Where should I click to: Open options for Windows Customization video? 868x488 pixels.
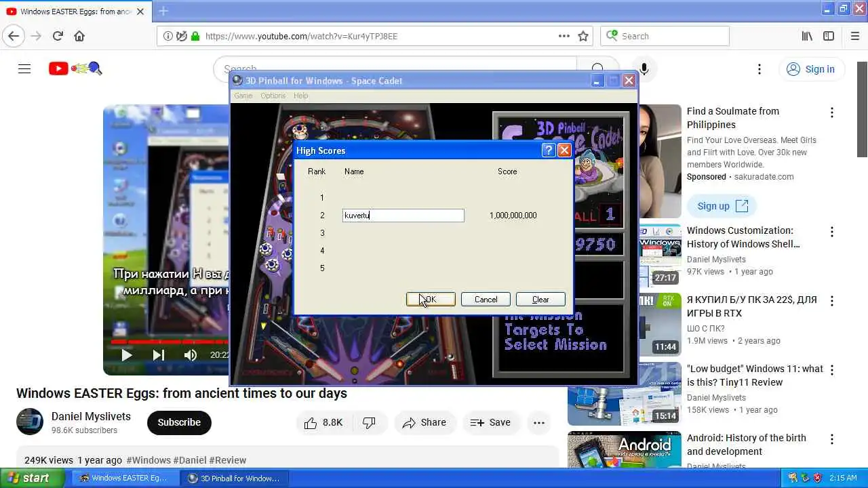pyautogui.click(x=831, y=232)
